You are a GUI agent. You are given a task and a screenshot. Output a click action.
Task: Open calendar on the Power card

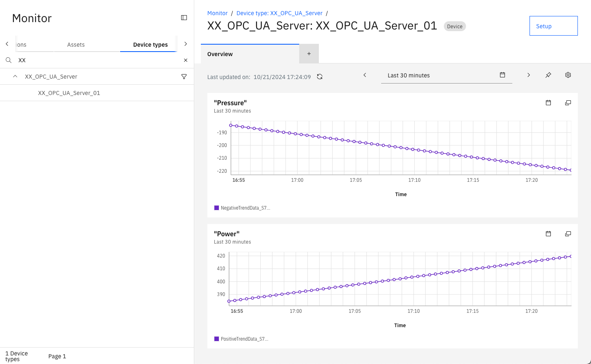point(548,234)
